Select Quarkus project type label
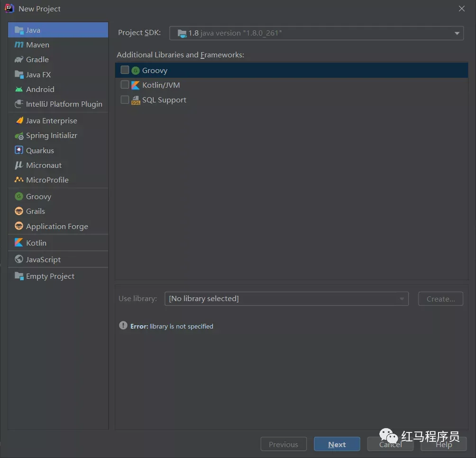Viewport: 476px width, 458px height. click(x=40, y=151)
